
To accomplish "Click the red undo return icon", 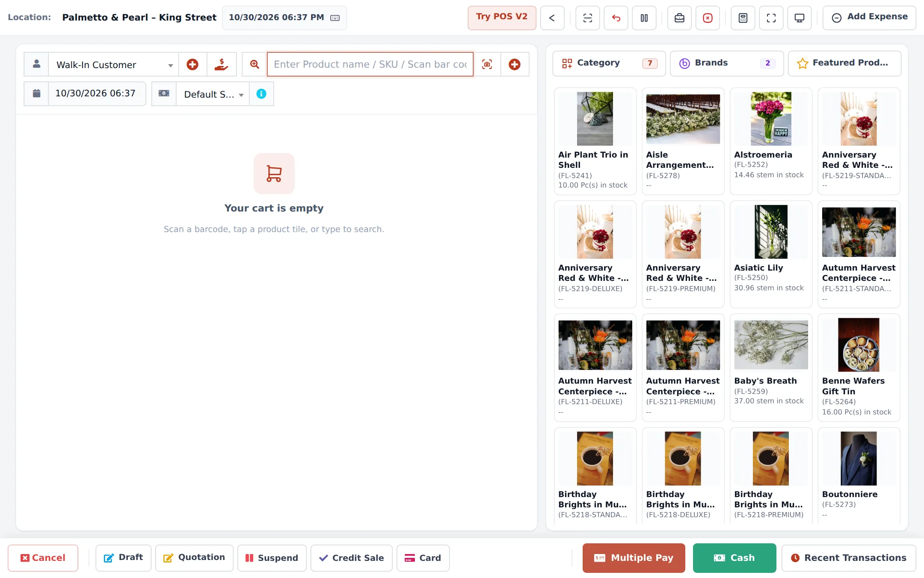I will [x=616, y=18].
